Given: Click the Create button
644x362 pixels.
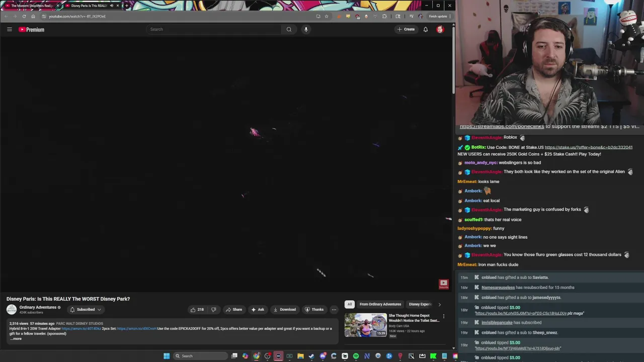Looking at the screenshot, I should coord(406,29).
